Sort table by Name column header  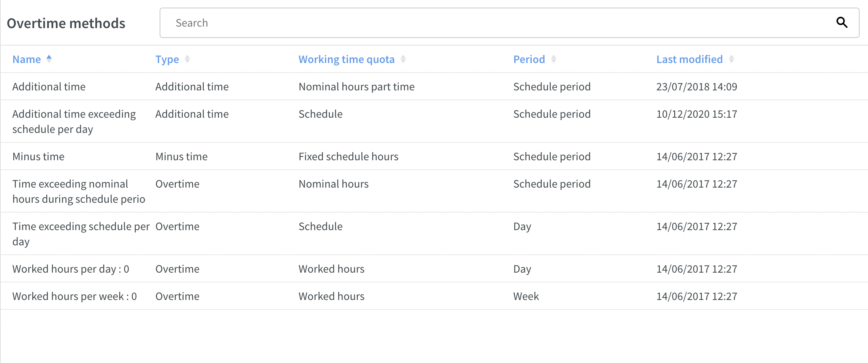point(27,59)
